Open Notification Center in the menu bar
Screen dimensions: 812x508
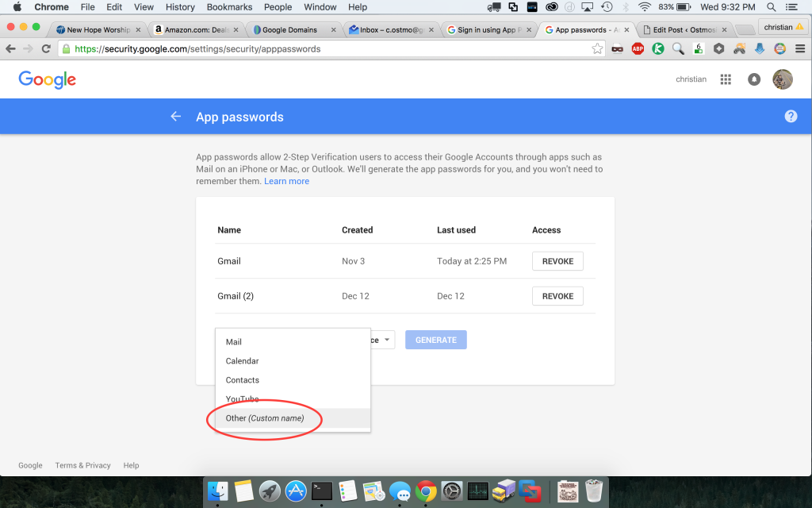pos(791,6)
